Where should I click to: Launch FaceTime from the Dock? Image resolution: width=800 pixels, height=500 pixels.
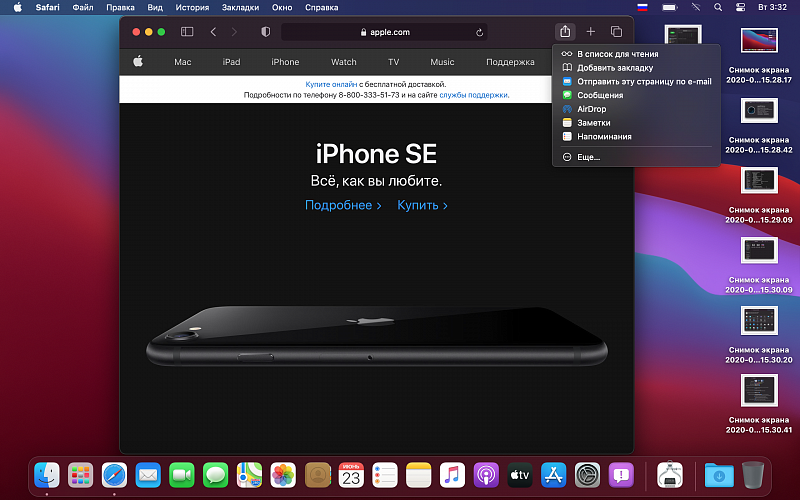tap(182, 476)
